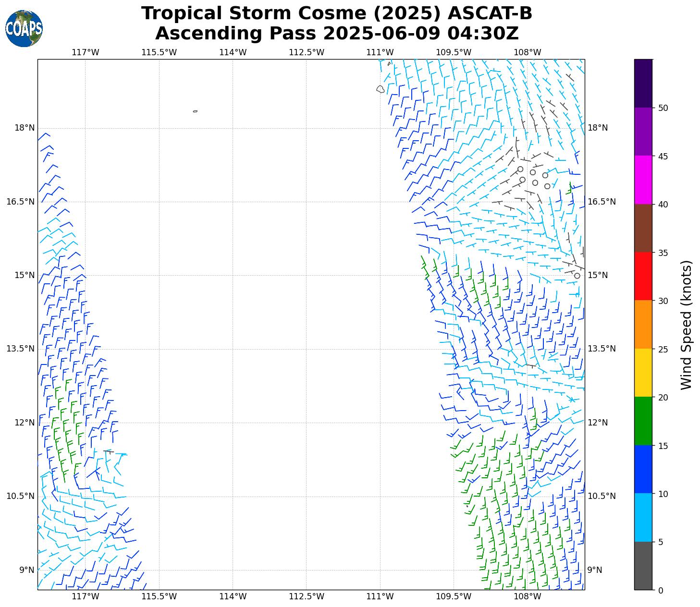Image resolution: width=700 pixels, height=607 pixels.
Task: Click the COAPS globe logo
Action: click(24, 28)
